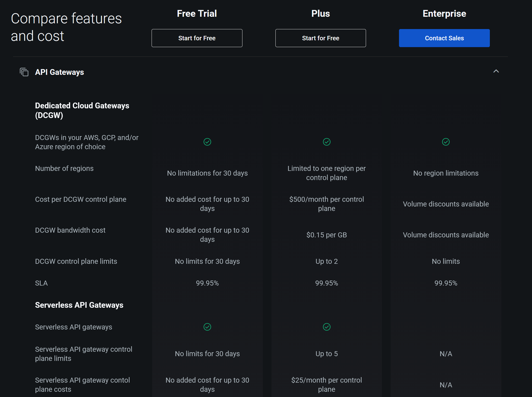The width and height of the screenshot is (532, 397).
Task: Click Plus Serverless API gateways checkmark
Action: point(326,327)
